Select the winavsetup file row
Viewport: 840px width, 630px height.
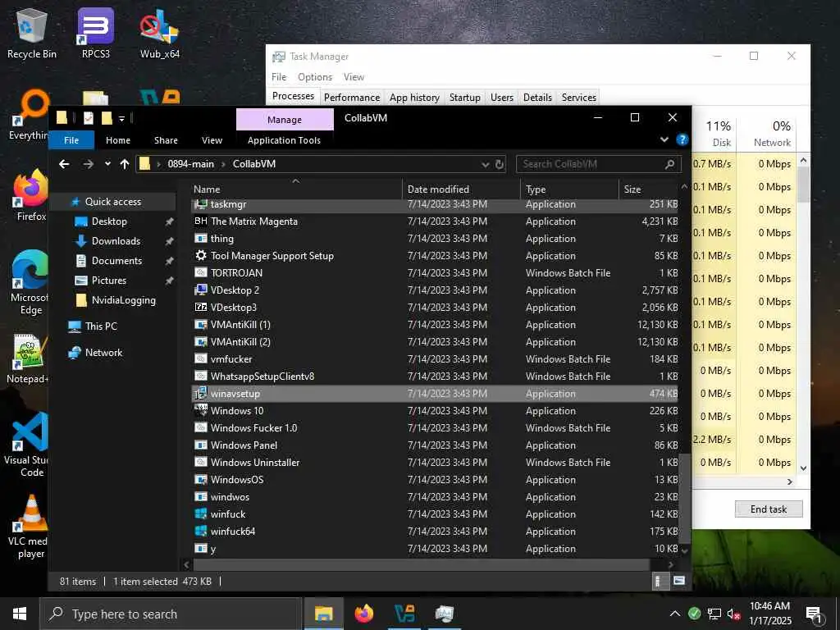tap(435, 394)
